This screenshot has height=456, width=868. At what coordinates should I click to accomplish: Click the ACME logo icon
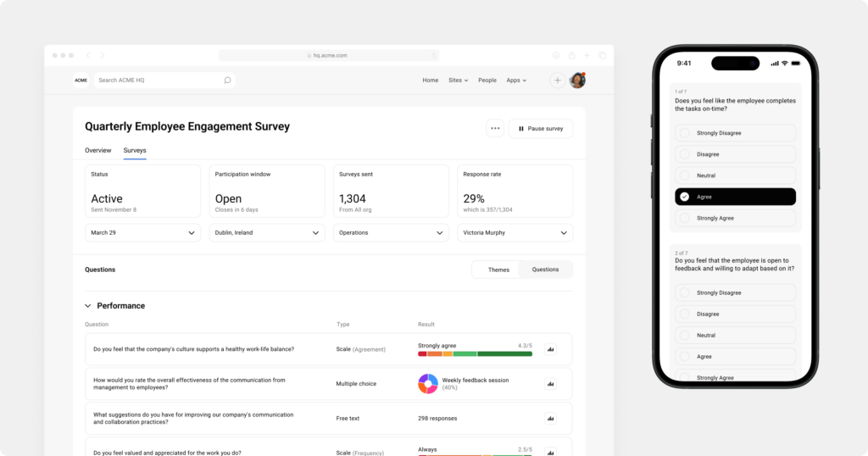click(81, 81)
